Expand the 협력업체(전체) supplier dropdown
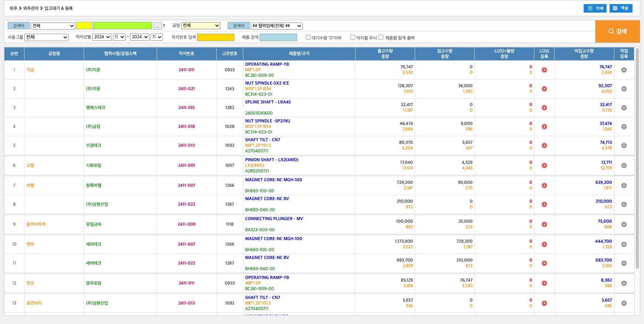Image resolution: width=644 pixels, height=324 pixels. 276,26
